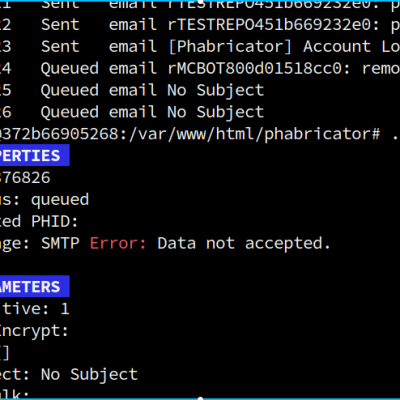This screenshot has width=400, height=400.
Task: Click the top-center selection resize handle
Action: pos(200,1)
